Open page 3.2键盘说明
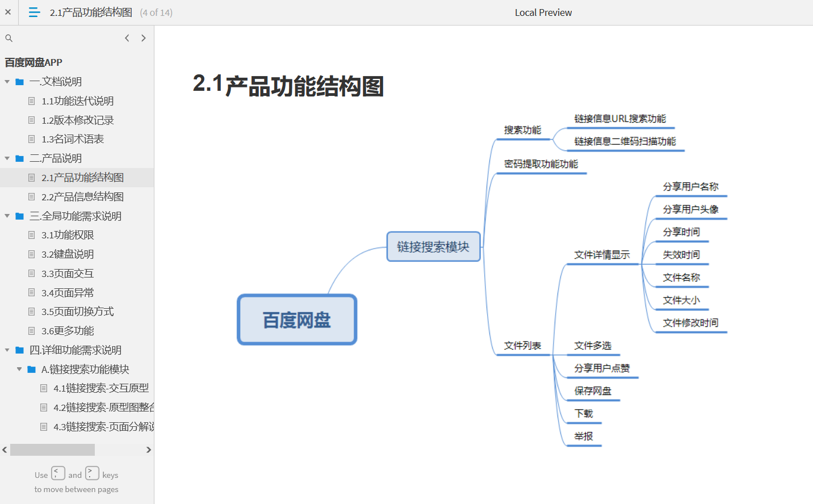The height and width of the screenshot is (504, 813). (68, 254)
